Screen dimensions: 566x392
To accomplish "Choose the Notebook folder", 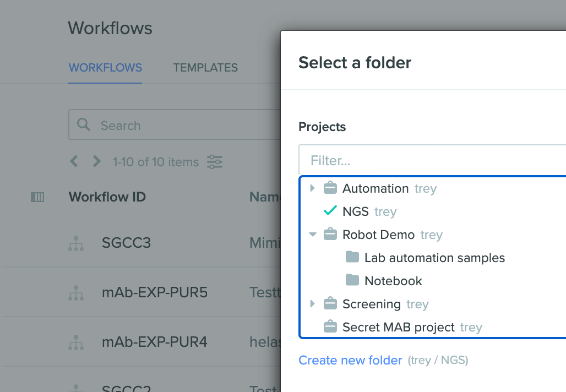I will coord(393,281).
